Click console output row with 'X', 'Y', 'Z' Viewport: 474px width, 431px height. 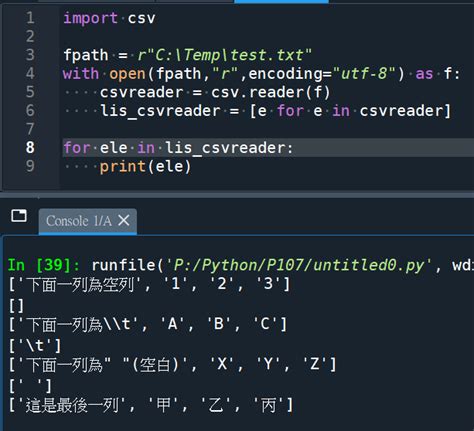click(172, 364)
